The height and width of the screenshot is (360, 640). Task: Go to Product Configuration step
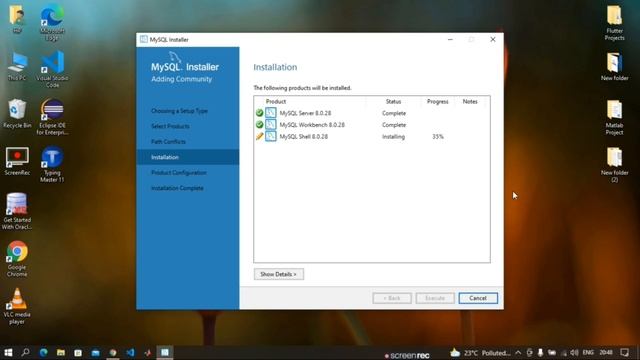pos(178,173)
